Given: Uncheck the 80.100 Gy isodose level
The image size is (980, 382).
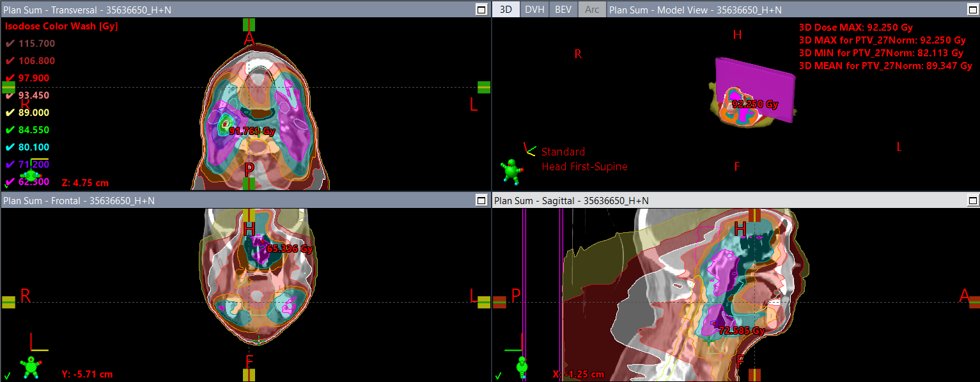Looking at the screenshot, I should tap(10, 147).
